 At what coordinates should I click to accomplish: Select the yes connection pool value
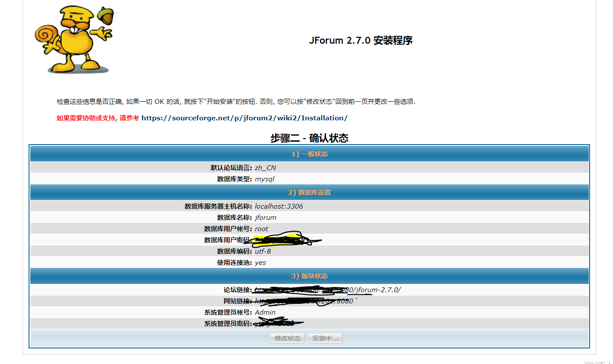[260, 263]
